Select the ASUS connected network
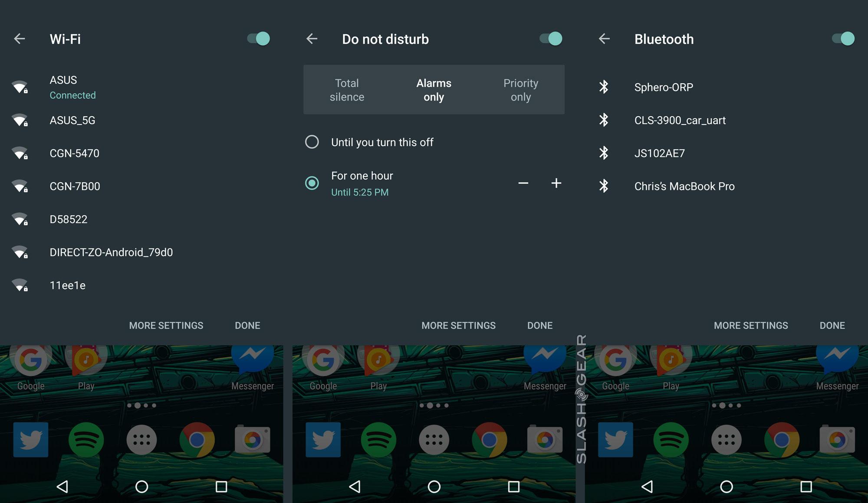Screen dimensions: 868x503 (x=141, y=87)
